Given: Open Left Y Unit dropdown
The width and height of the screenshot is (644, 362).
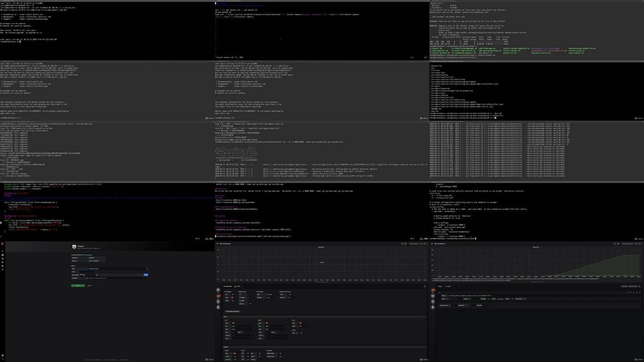Looking at the screenshot, I should point(243,326).
